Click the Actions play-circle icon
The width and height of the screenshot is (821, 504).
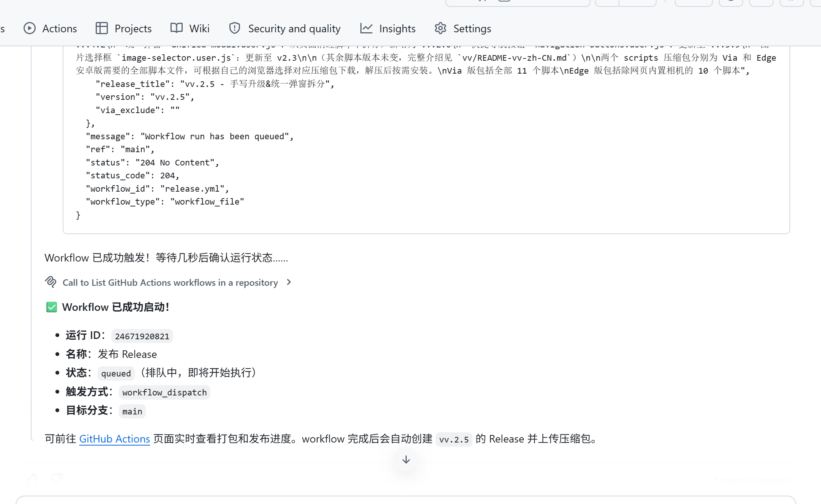[x=30, y=28]
